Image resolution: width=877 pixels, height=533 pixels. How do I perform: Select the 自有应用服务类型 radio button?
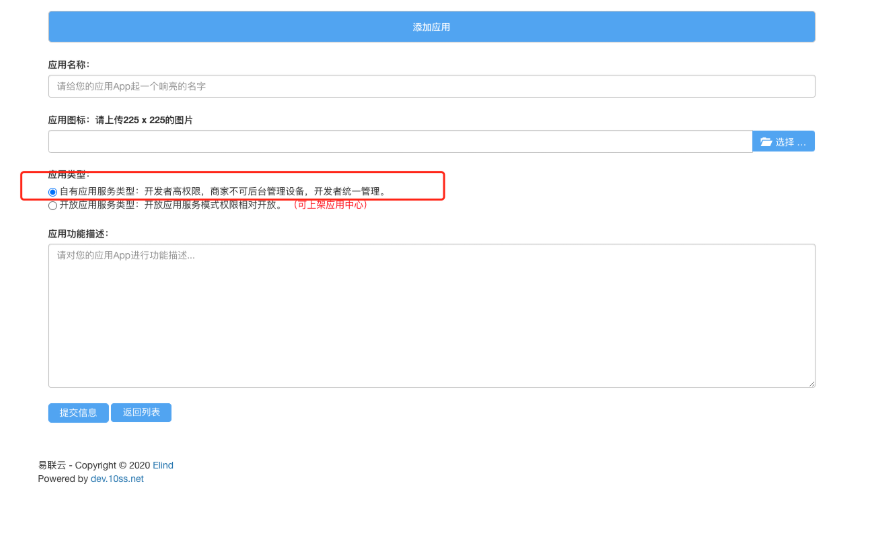pos(53,191)
